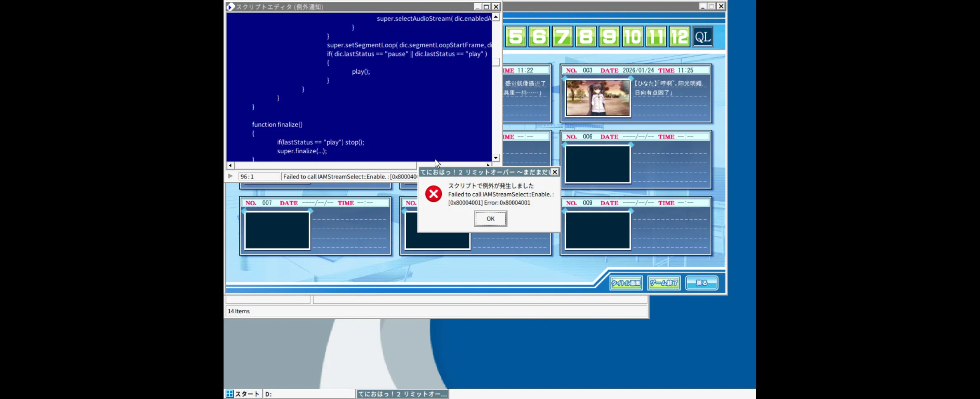Open save page 12
The height and width of the screenshot is (399, 980).
pyautogui.click(x=679, y=37)
